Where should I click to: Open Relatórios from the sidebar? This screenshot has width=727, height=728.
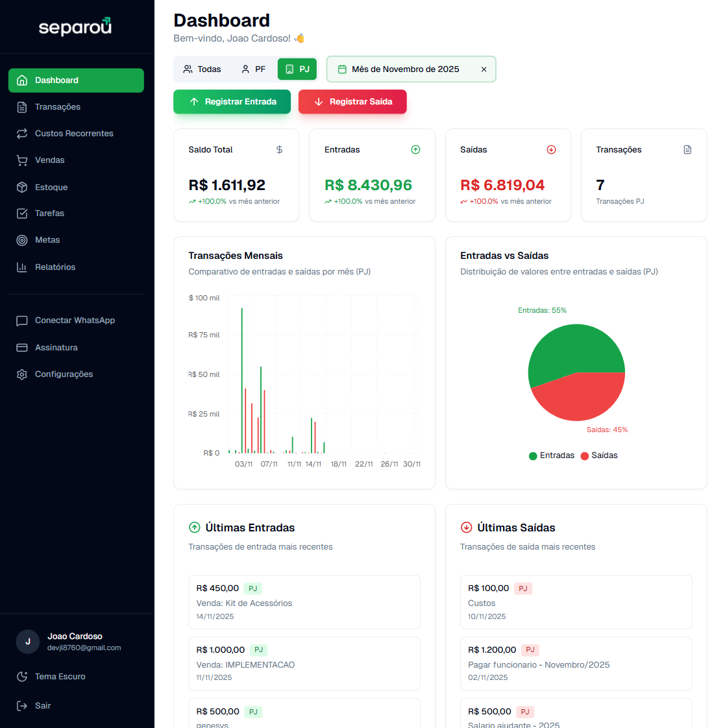click(x=55, y=267)
